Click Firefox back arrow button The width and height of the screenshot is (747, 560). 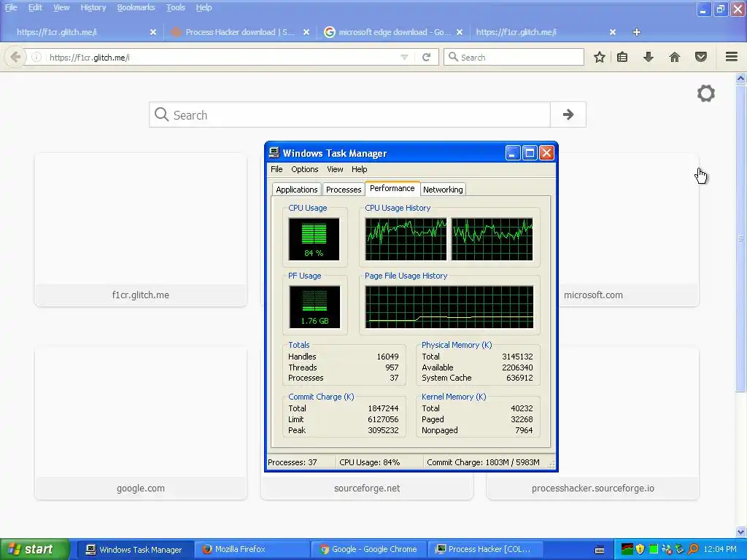15,57
